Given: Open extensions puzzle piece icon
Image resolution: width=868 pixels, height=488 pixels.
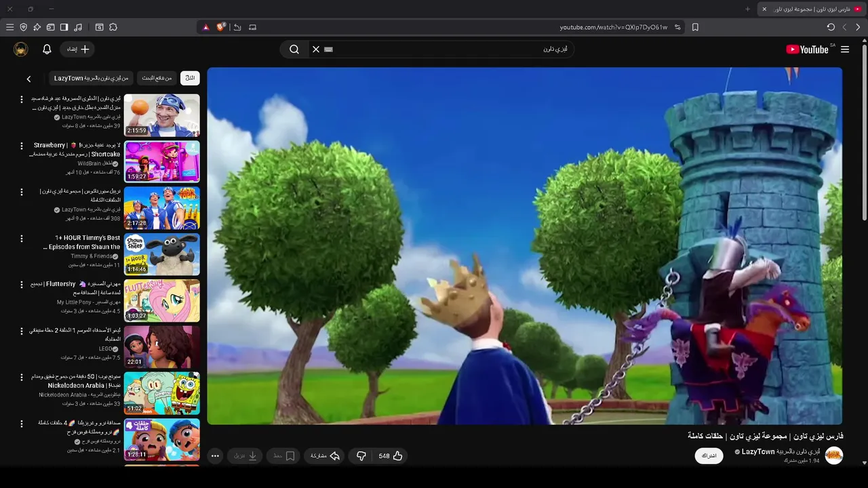Looking at the screenshot, I should tap(113, 27).
